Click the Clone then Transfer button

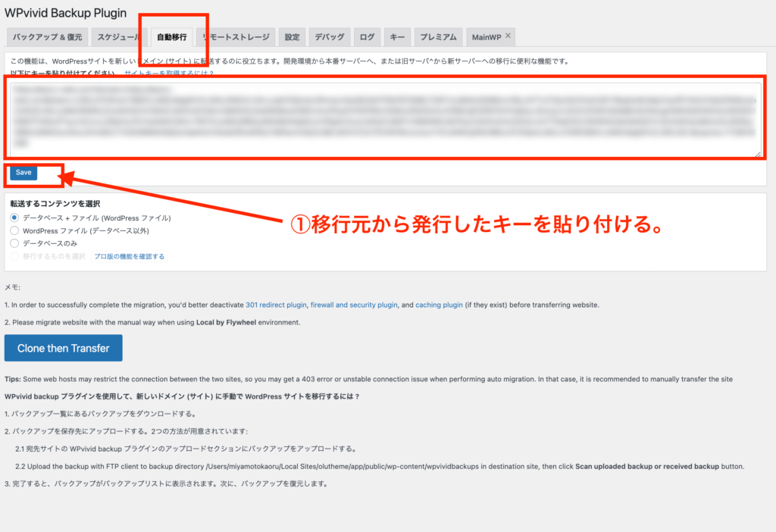64,348
